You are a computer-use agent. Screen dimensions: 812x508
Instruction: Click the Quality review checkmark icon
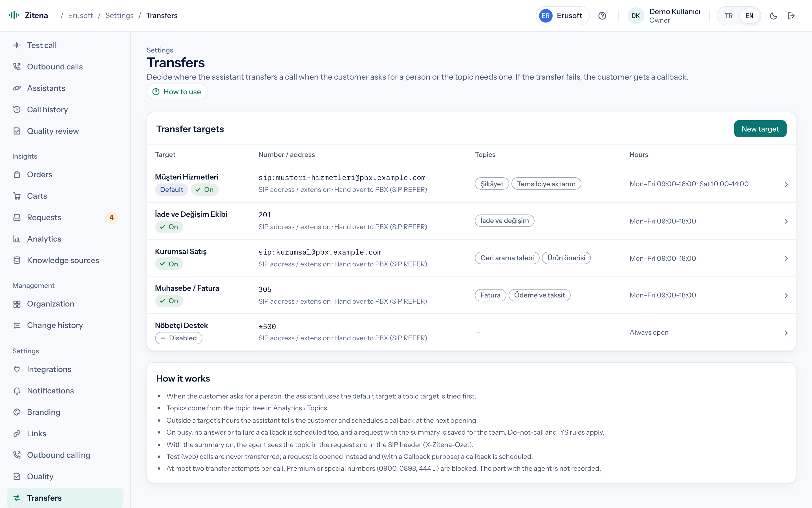pyautogui.click(x=17, y=131)
